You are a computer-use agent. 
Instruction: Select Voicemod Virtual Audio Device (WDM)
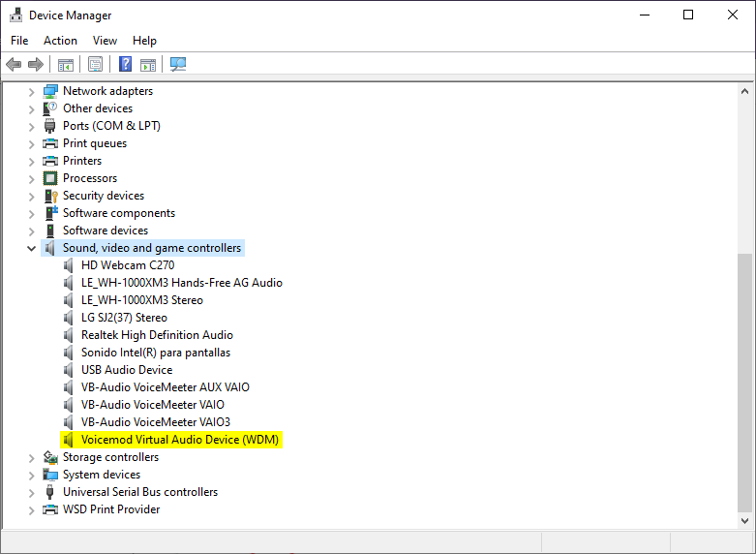click(x=179, y=440)
